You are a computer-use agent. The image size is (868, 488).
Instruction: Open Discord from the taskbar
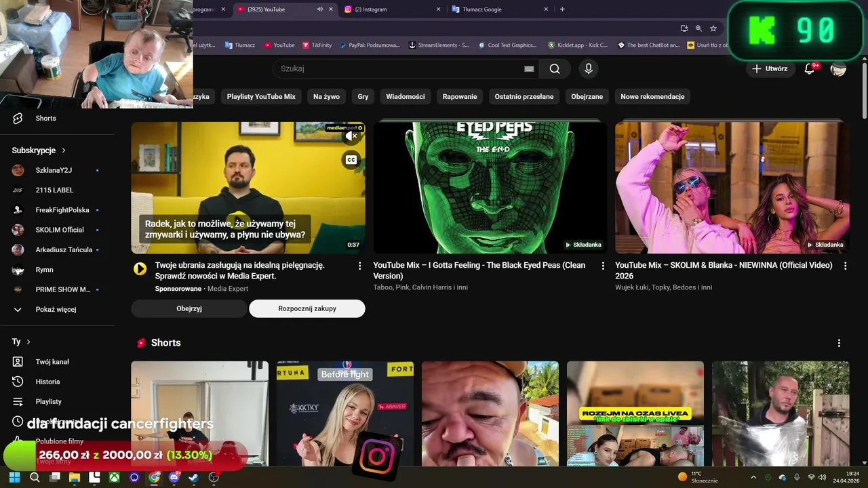(174, 477)
